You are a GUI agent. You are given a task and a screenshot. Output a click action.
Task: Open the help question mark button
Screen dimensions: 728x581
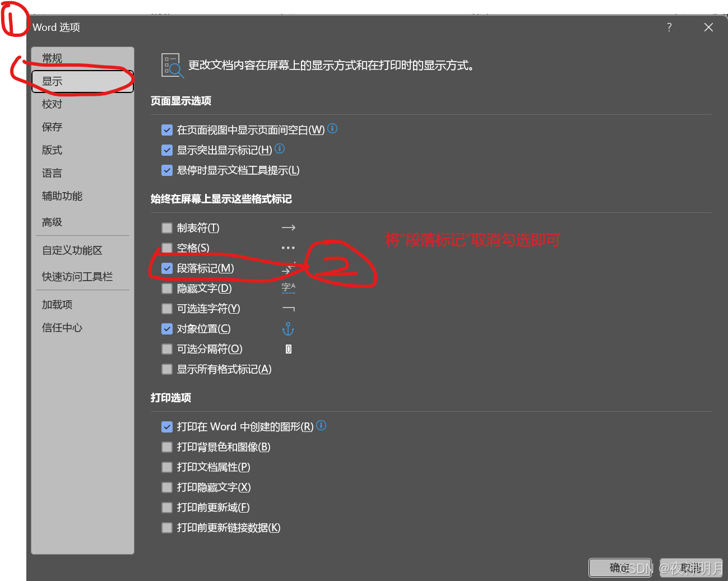pos(669,27)
